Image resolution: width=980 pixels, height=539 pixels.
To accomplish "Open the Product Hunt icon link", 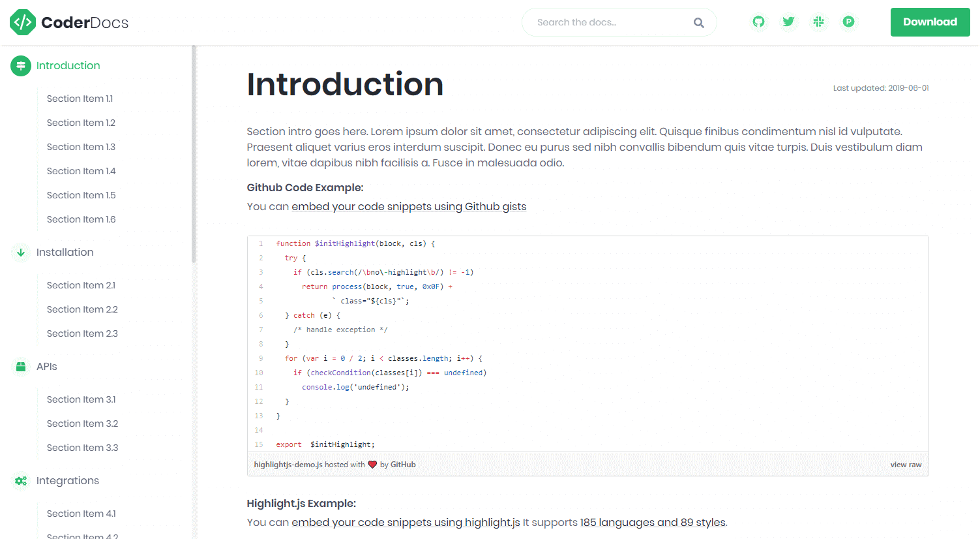I will point(848,22).
